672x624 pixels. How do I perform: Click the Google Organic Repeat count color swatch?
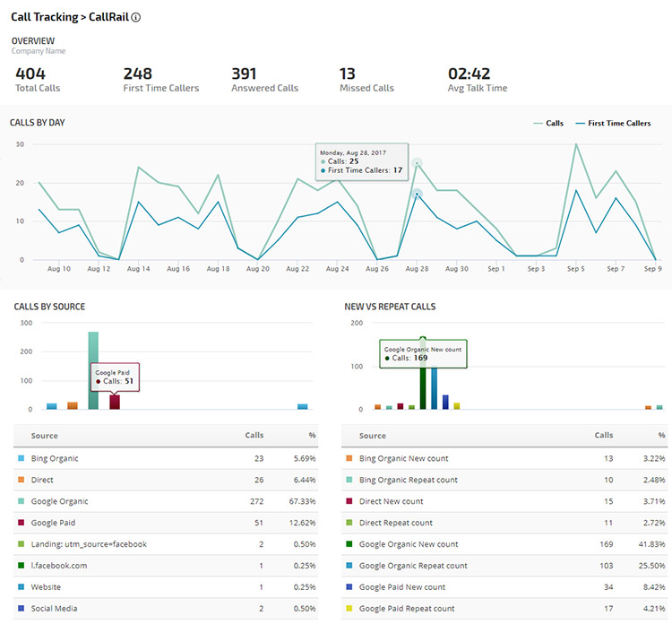click(349, 566)
